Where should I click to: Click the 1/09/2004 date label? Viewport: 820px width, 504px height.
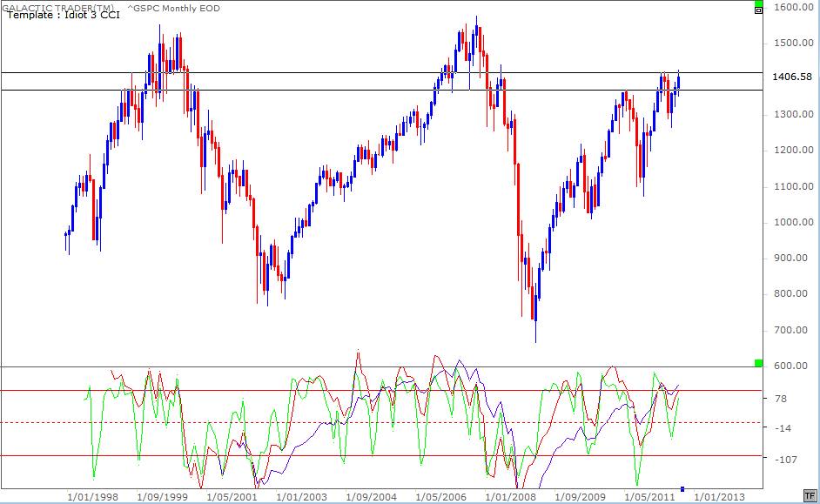(x=371, y=497)
